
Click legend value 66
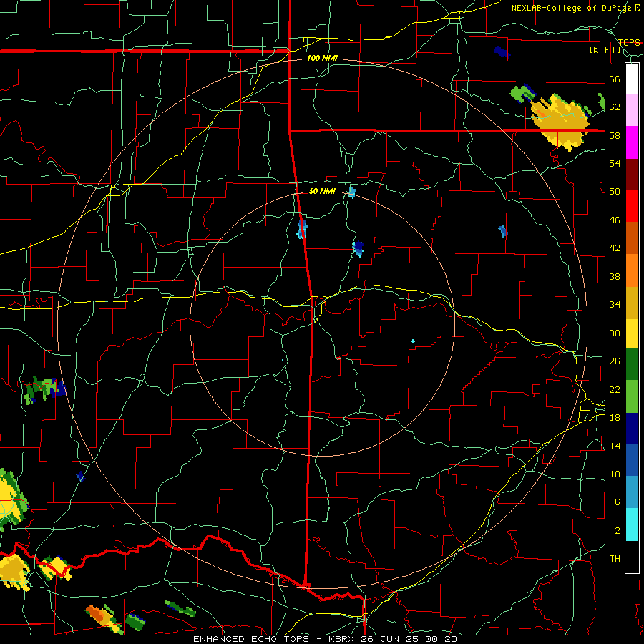[615, 79]
